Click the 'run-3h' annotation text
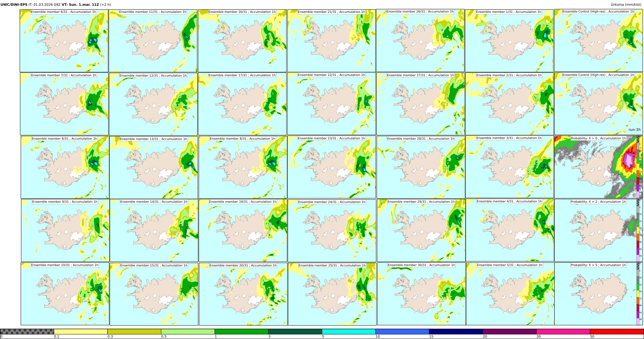This screenshot has width=644, height=339. pos(635,130)
